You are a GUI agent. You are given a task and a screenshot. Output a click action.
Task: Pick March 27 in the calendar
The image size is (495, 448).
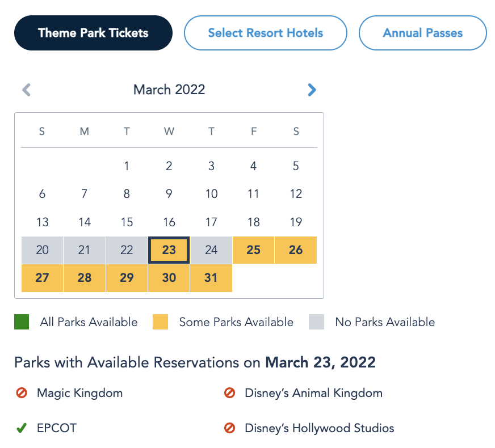42,278
